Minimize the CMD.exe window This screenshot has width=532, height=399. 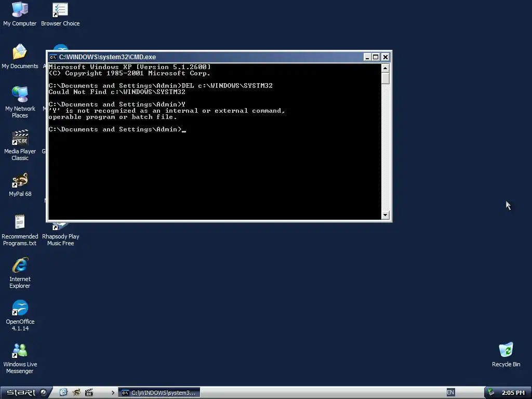tap(367, 57)
